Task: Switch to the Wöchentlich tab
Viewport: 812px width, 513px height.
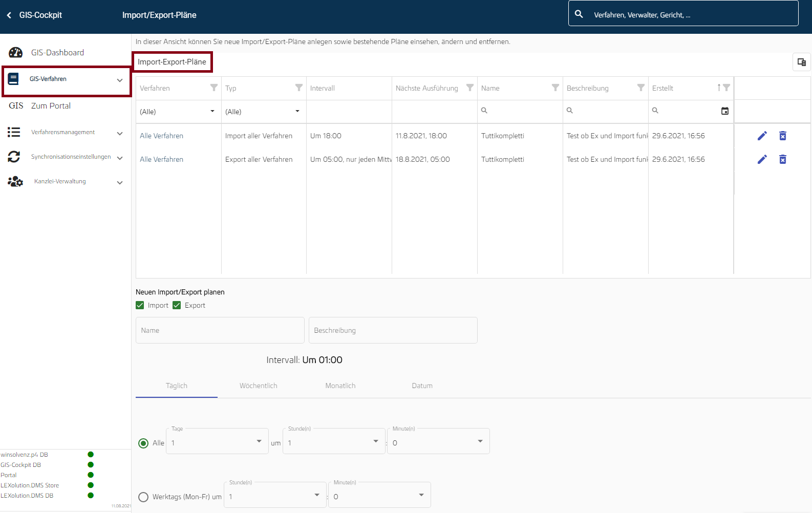Action: [259, 386]
